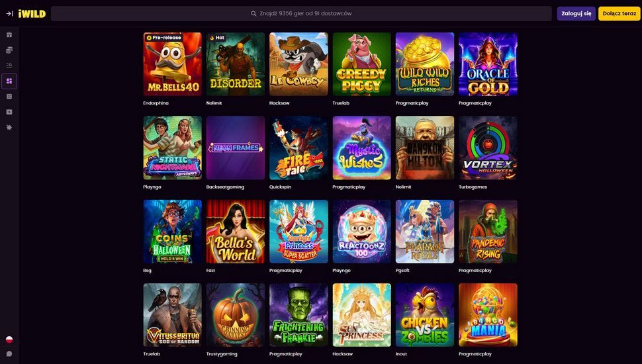This screenshot has height=364, width=642.
Task: Open the gift bonuses icon in the sidebar
Action: [9, 35]
